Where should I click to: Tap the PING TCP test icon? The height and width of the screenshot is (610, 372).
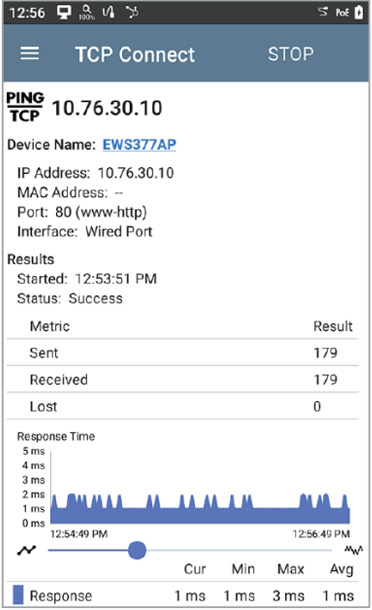[25, 107]
